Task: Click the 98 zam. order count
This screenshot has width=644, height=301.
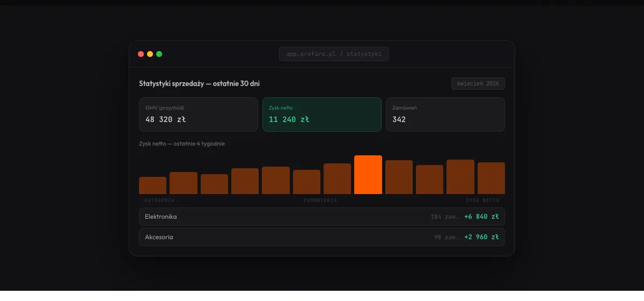Action: [447, 237]
